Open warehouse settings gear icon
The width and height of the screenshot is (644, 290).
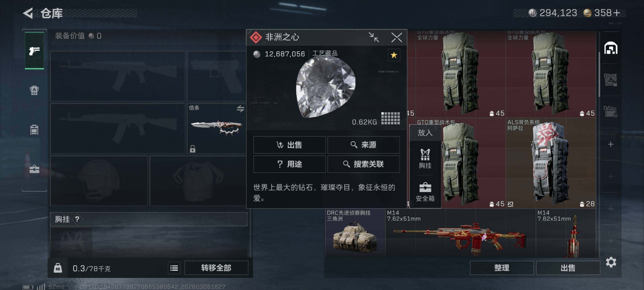pos(611,262)
